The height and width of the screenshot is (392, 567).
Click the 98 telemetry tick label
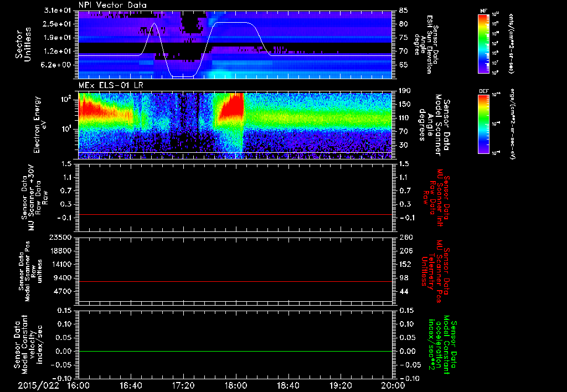point(404,278)
